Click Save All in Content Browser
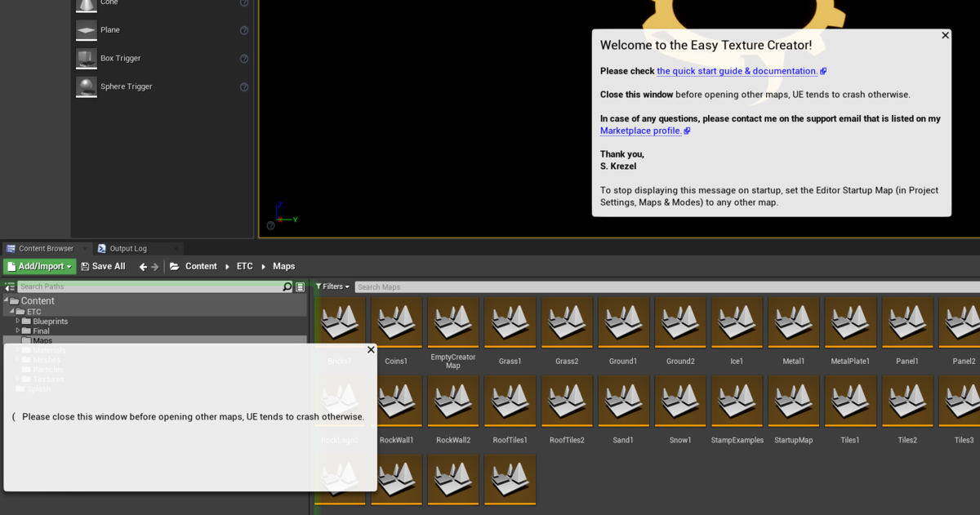 [x=103, y=266]
